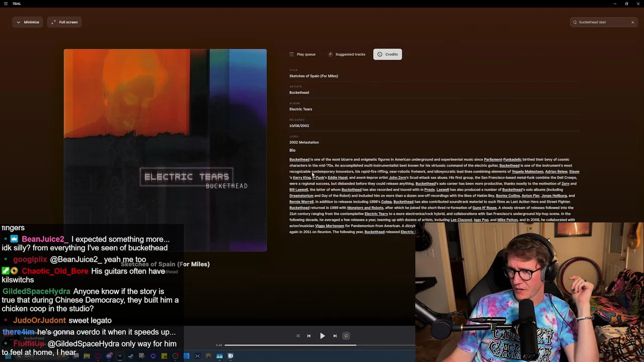Seek within the track progress bar
644x362 pixels.
click(320, 345)
